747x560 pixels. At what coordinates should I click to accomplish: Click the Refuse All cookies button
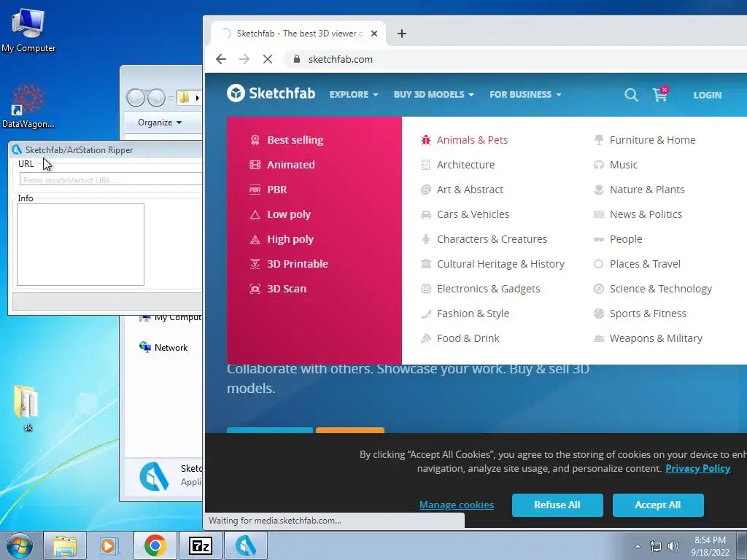(557, 505)
